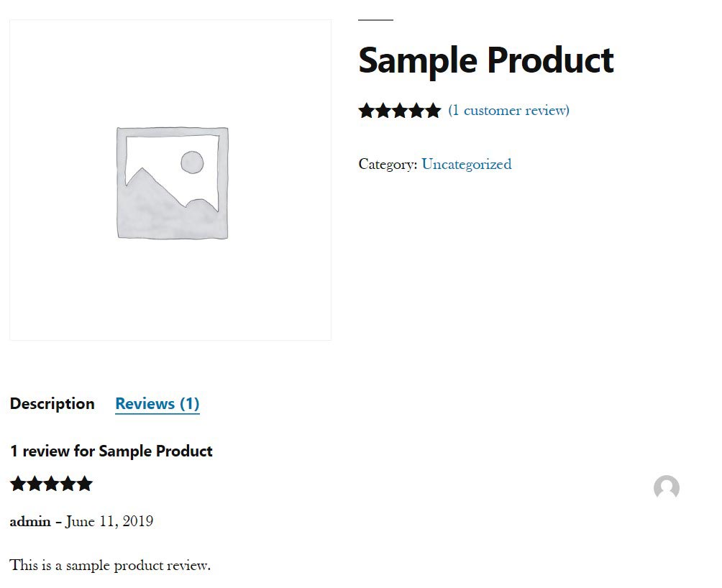Switch to the Description tab

(x=52, y=404)
